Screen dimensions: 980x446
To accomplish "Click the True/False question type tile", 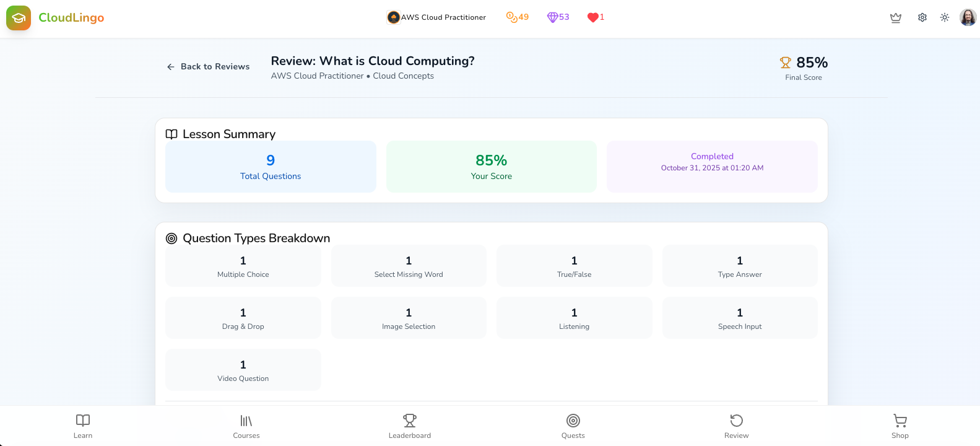I will [575, 266].
